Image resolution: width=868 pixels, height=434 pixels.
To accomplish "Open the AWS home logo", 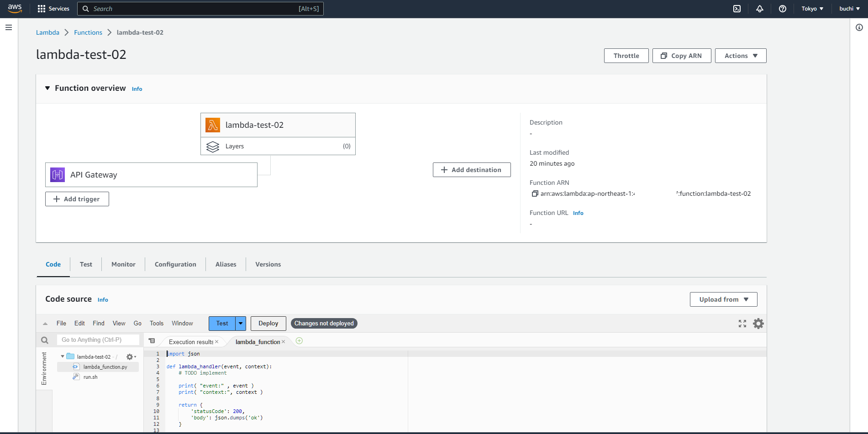I will (x=15, y=8).
